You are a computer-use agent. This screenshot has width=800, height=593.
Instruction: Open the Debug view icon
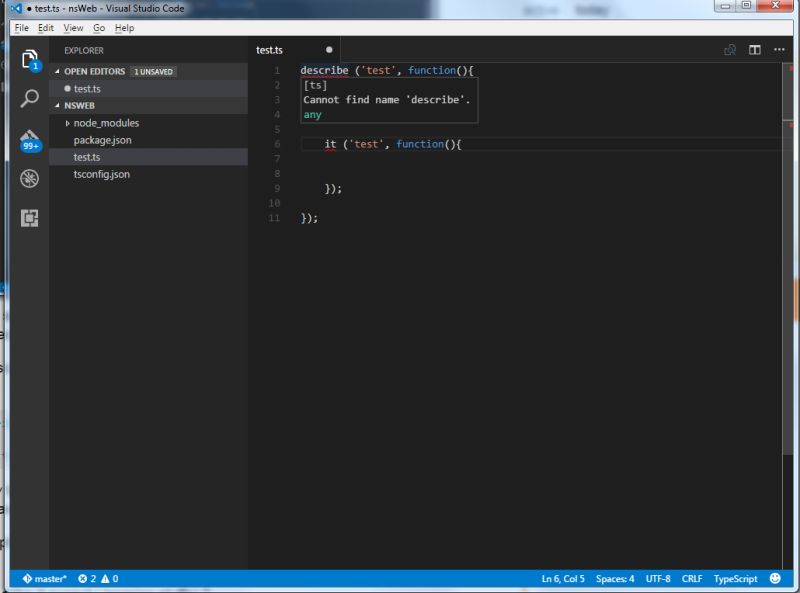(x=30, y=180)
